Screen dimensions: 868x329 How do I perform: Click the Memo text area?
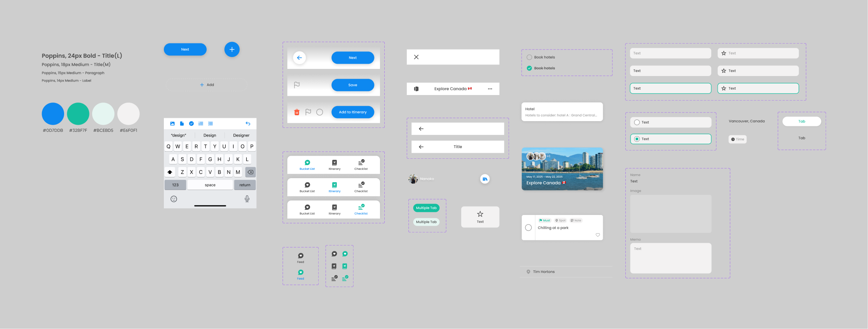(x=670, y=258)
